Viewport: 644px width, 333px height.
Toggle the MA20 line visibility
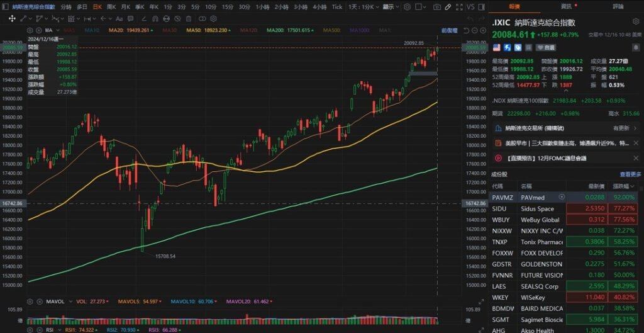pos(131,30)
